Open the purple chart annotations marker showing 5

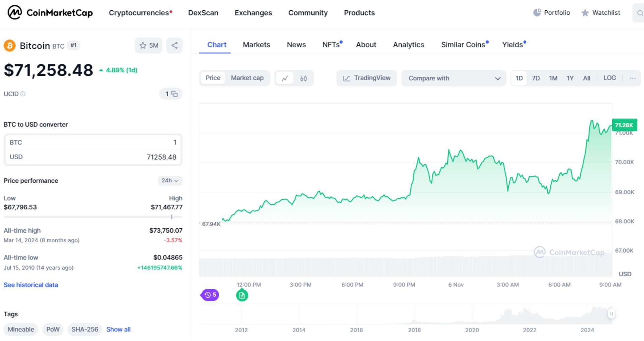[x=210, y=295]
